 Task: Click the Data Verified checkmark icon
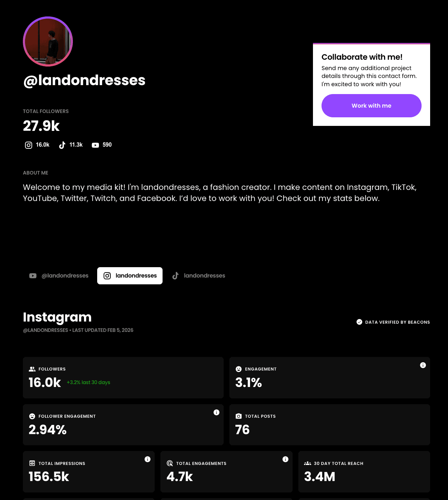[359, 322]
